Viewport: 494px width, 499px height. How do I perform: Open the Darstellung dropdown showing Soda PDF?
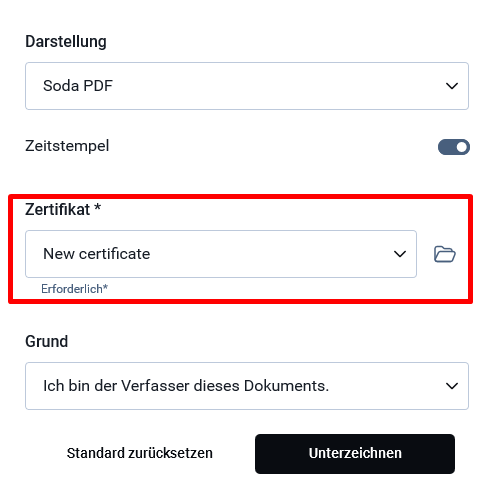247,86
